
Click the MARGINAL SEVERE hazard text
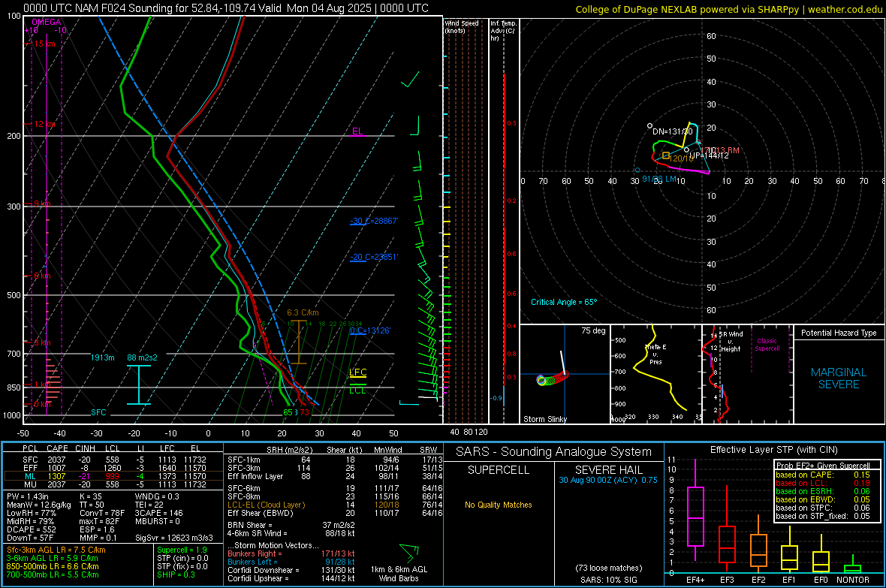[x=839, y=378]
